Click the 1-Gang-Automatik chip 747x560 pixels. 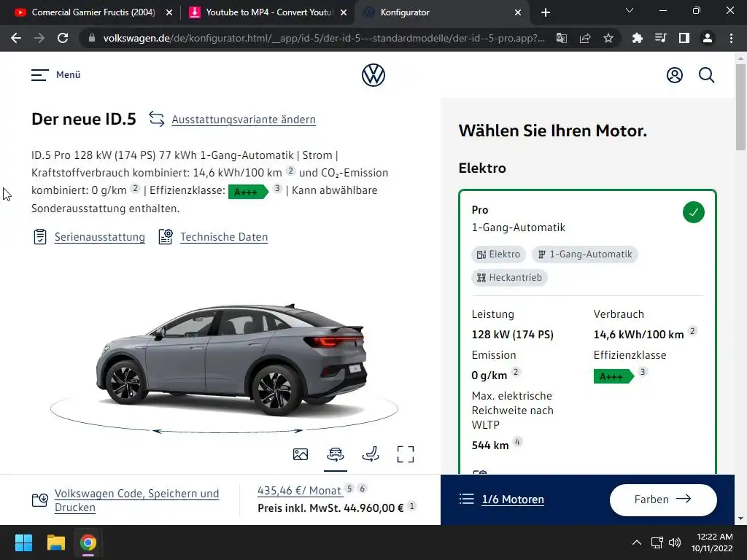(584, 254)
